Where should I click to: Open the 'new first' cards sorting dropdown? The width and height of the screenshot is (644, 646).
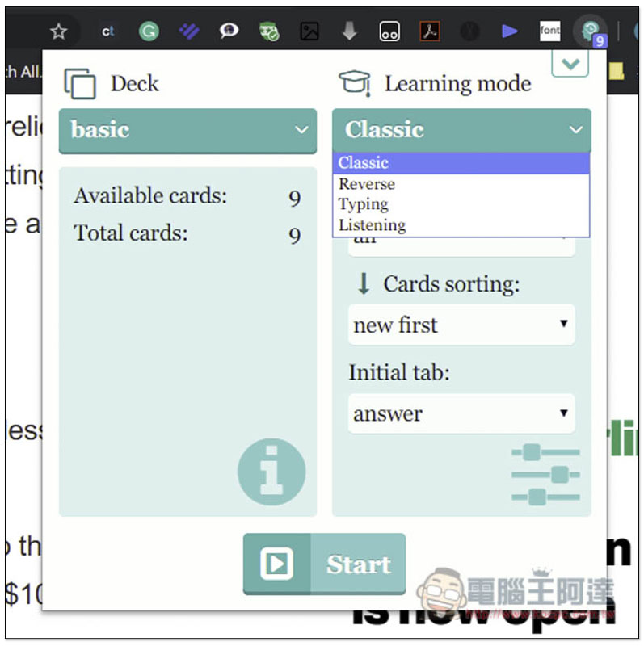coord(461,325)
